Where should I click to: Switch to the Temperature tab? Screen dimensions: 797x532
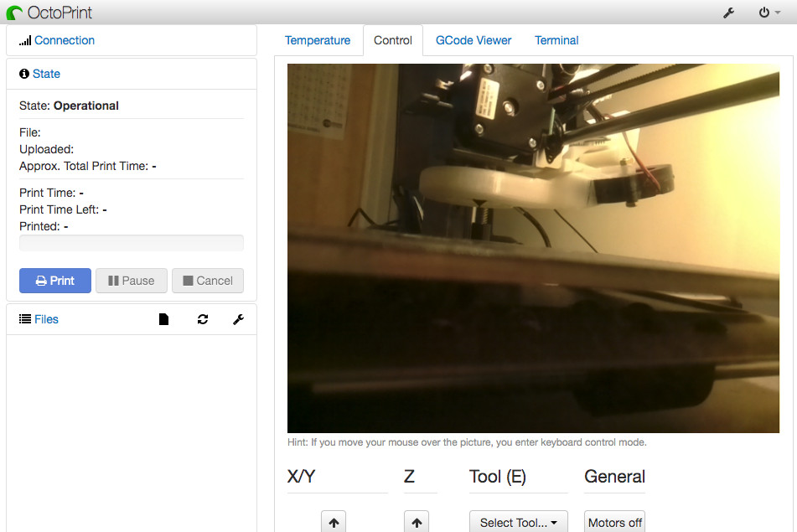(318, 39)
